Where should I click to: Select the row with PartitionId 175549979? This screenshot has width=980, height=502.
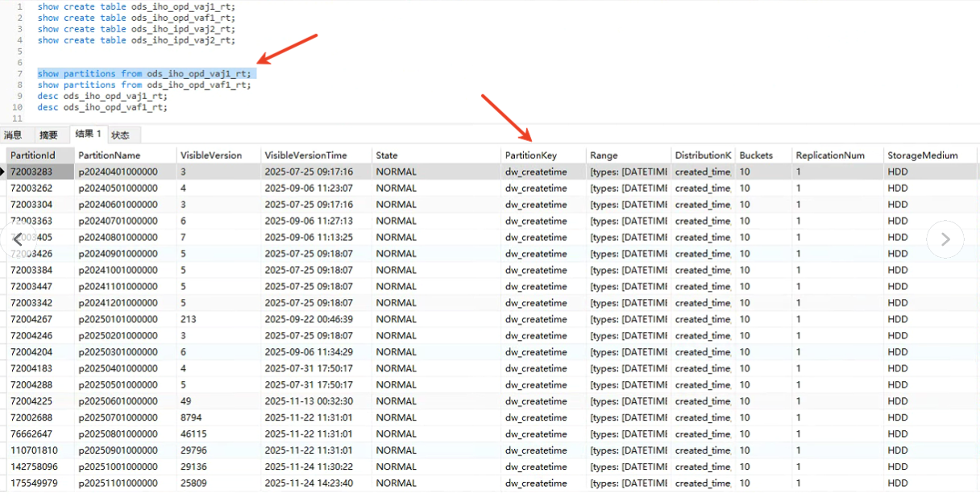point(34,483)
